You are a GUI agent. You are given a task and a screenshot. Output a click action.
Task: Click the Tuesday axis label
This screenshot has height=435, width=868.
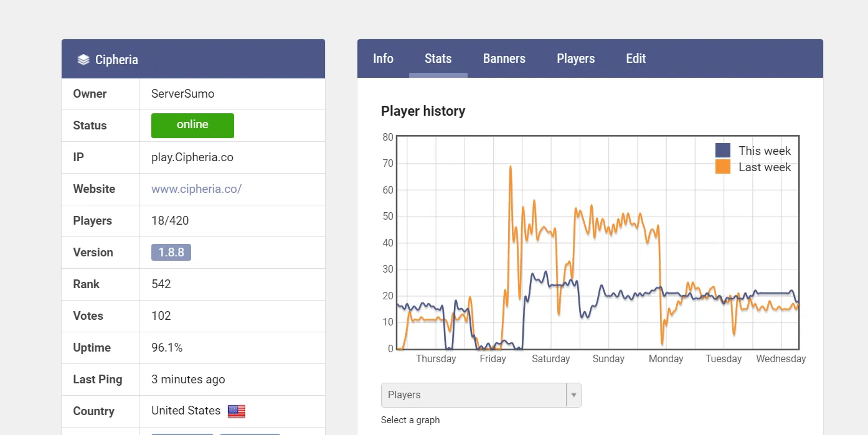pos(724,359)
